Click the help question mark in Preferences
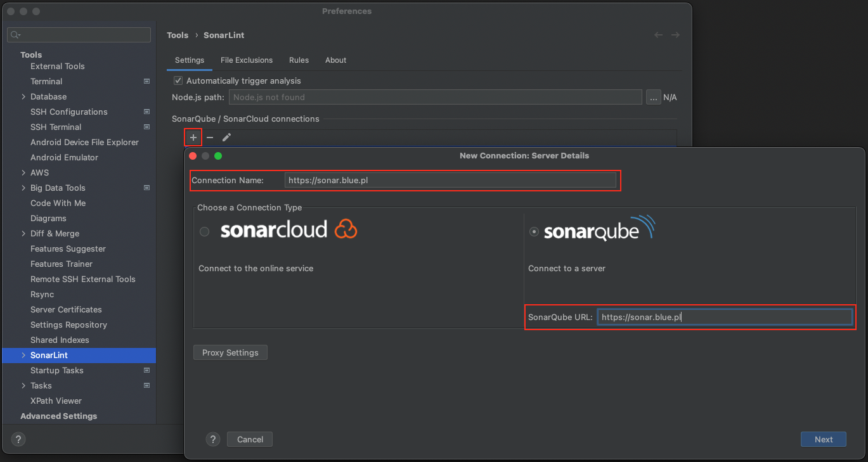Image resolution: width=868 pixels, height=462 pixels. click(18, 439)
